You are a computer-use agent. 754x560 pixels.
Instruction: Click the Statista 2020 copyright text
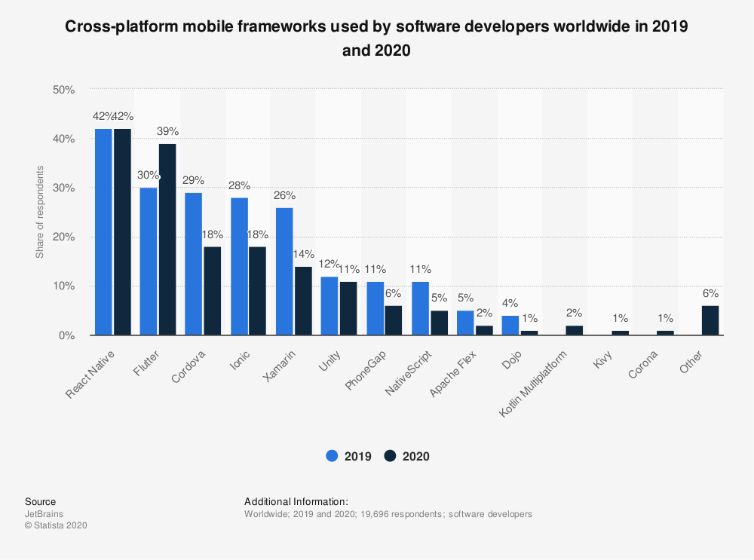point(57,526)
